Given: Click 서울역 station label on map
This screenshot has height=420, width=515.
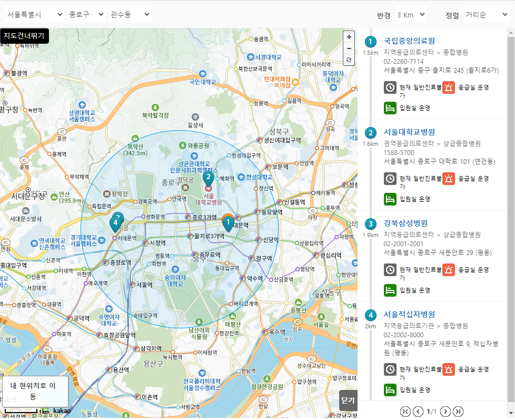Looking at the screenshot, I should click(x=144, y=285).
